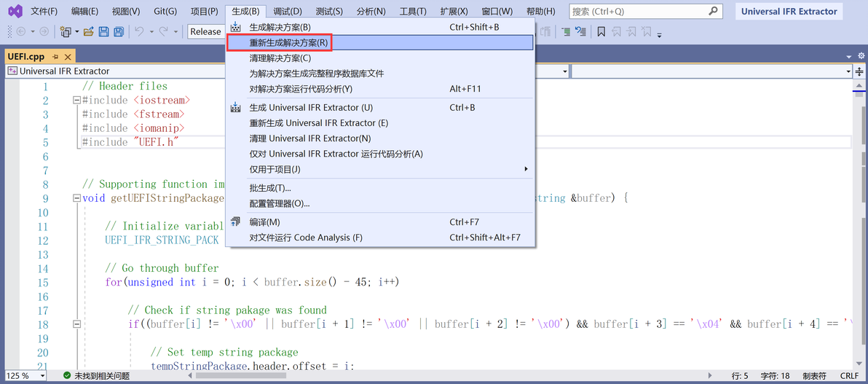Choose 清理解决方案(C) from the Build menu
868x384 pixels.
380,58
